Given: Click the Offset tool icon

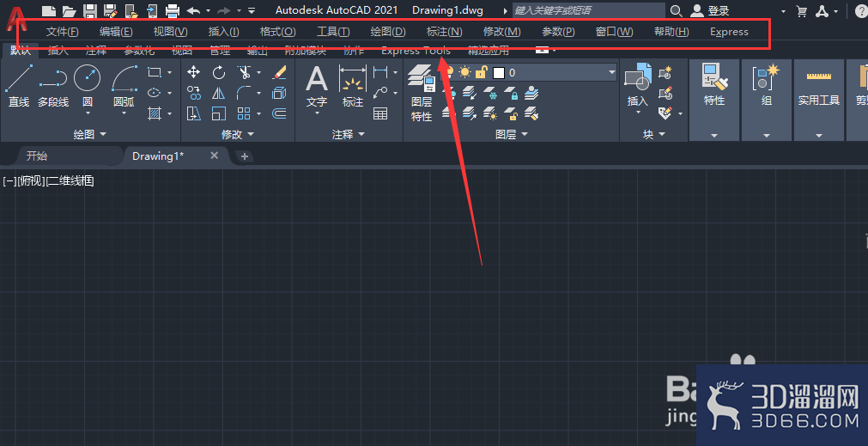Looking at the screenshot, I should [280, 113].
